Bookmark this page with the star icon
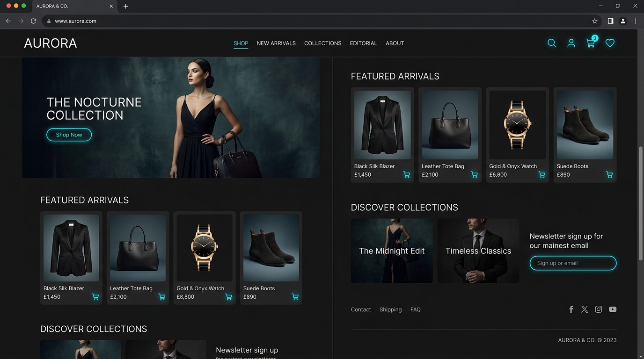Screen dimensions: 644x359 point(595,21)
